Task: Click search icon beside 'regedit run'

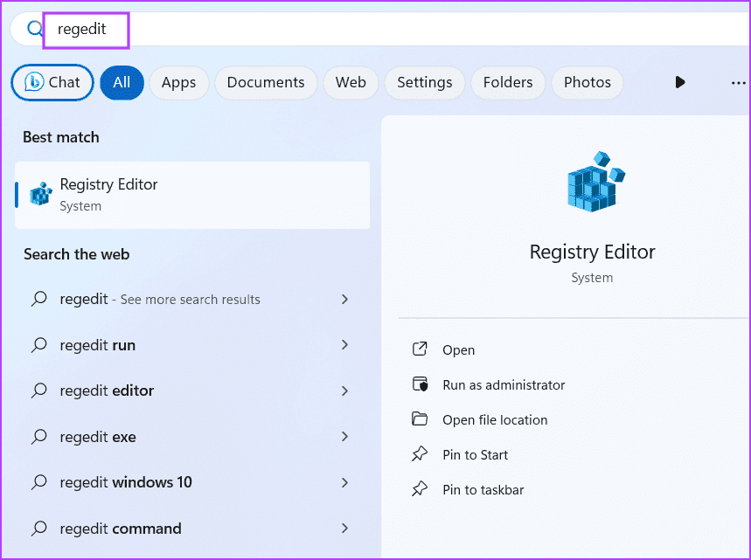Action: pos(38,345)
